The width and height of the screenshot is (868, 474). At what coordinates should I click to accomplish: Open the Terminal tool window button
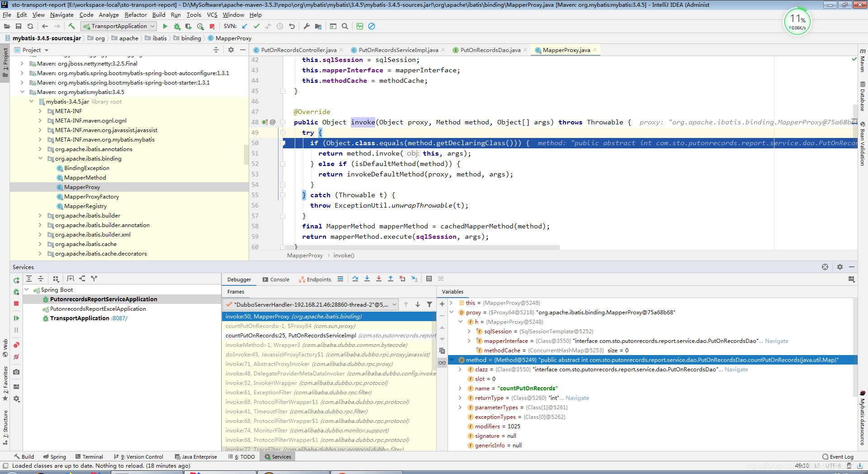click(x=89, y=457)
